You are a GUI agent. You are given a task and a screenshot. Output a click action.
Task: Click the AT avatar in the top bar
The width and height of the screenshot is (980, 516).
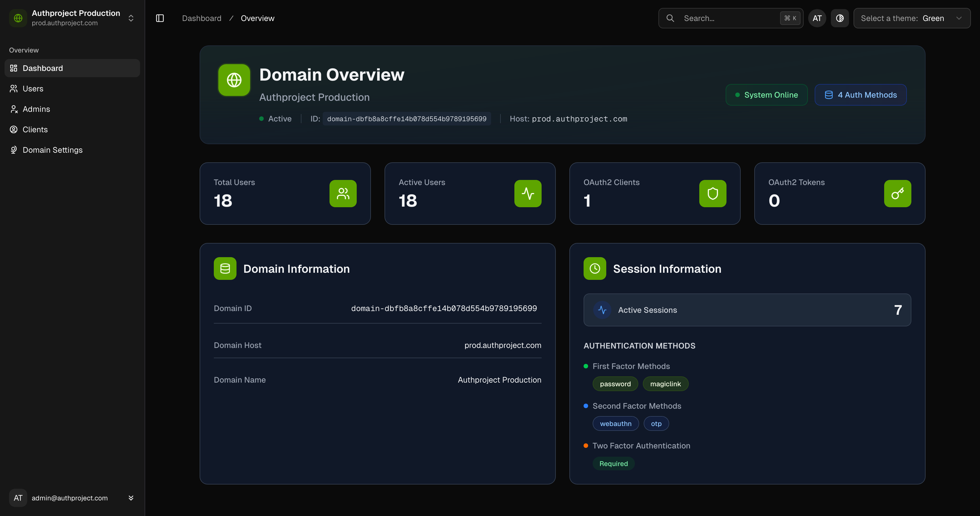(x=817, y=18)
